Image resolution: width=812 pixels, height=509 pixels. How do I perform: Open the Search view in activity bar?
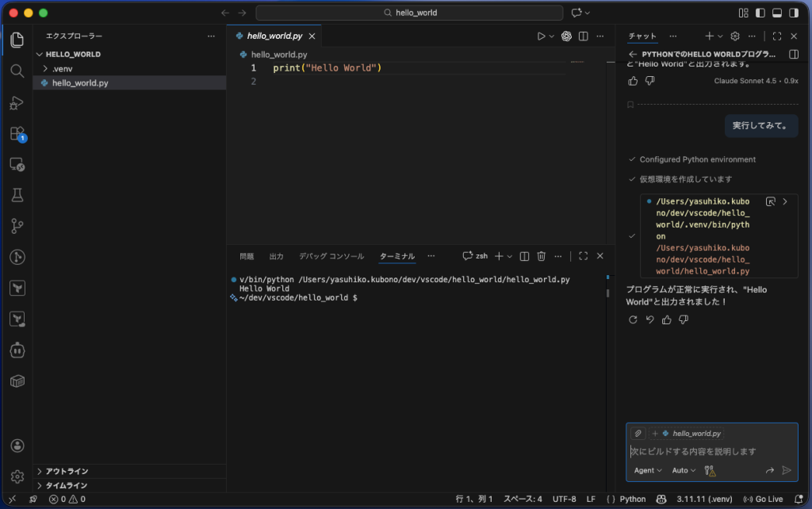pyautogui.click(x=17, y=71)
